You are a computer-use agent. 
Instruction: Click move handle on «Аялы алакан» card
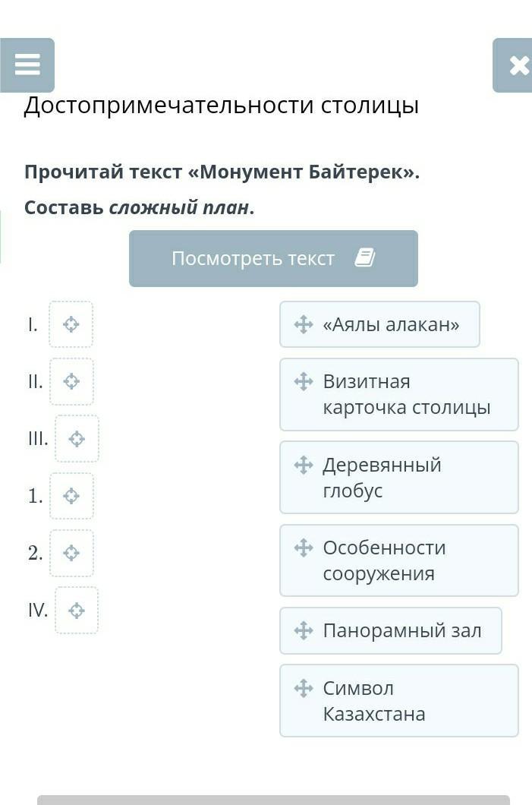click(304, 324)
